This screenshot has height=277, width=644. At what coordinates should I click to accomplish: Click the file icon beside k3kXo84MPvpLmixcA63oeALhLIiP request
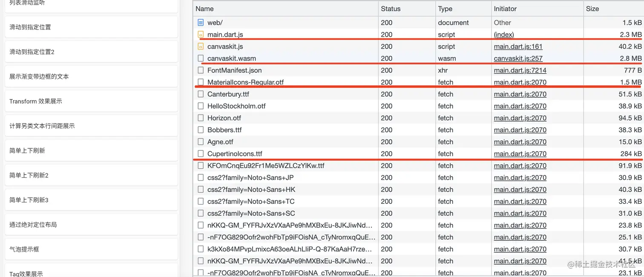coord(201,249)
